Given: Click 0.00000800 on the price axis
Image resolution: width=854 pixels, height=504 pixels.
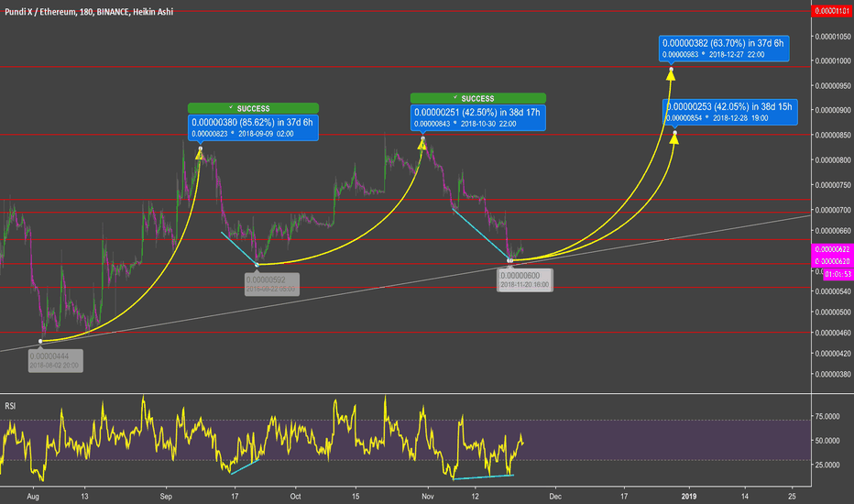Looking at the screenshot, I should tap(833, 160).
